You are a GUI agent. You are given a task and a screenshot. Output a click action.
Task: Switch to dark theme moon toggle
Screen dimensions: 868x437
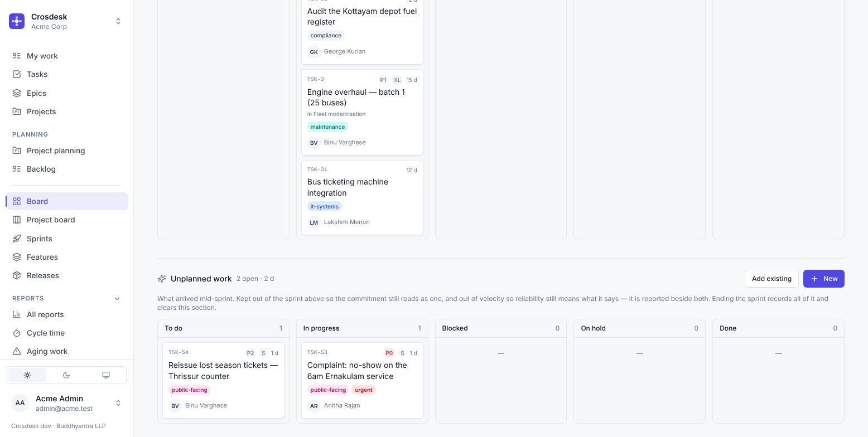coord(66,375)
